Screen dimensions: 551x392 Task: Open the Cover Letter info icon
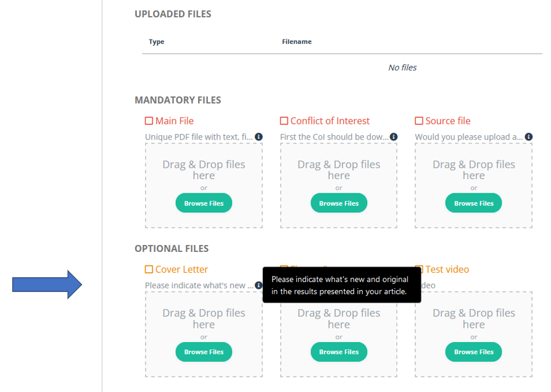[259, 285]
